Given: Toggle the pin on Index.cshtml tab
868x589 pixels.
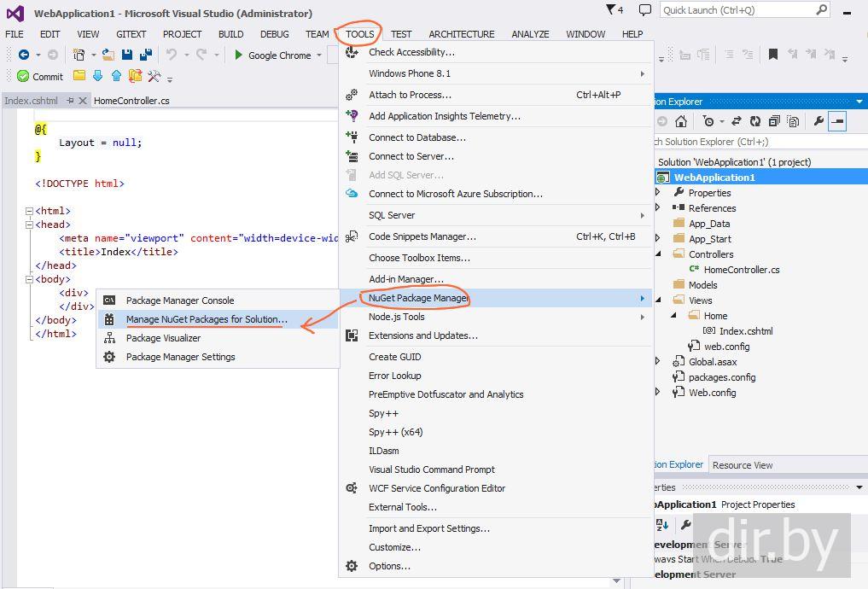Looking at the screenshot, I should click(69, 101).
